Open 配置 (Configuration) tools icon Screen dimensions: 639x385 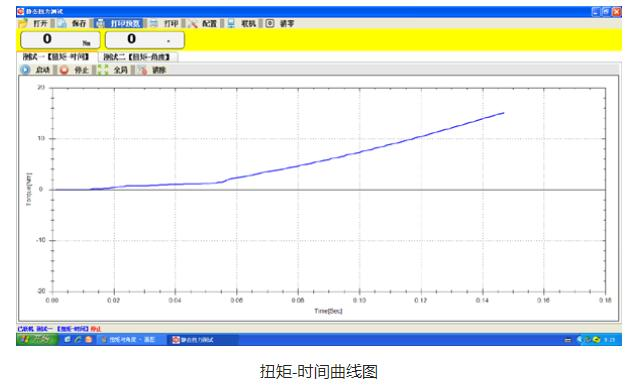(x=193, y=23)
